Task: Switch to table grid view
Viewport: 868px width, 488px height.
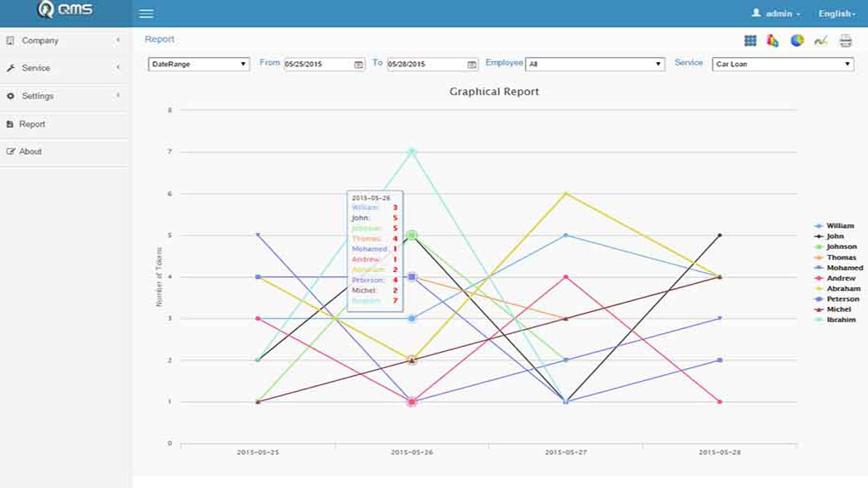Action: click(750, 41)
